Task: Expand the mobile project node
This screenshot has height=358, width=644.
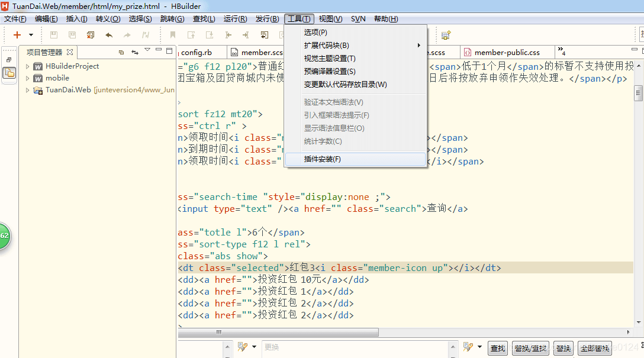Action: (x=27, y=78)
